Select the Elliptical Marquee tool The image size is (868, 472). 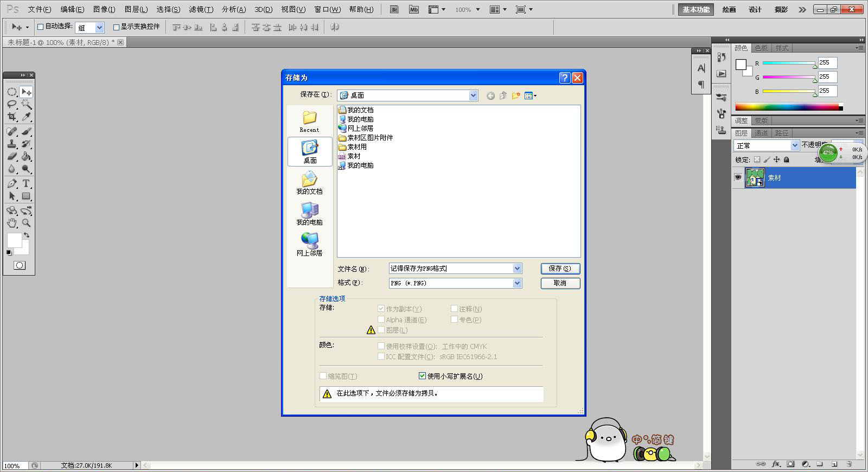pyautogui.click(x=12, y=92)
